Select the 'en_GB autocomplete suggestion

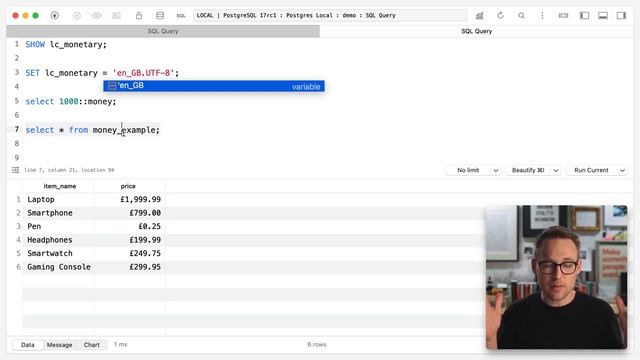[214, 86]
